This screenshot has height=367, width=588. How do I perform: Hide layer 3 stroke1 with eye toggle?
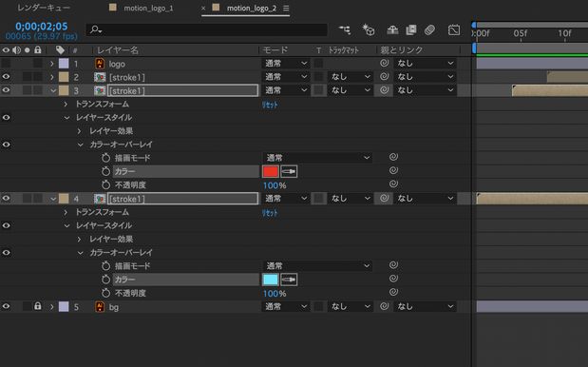coord(6,90)
